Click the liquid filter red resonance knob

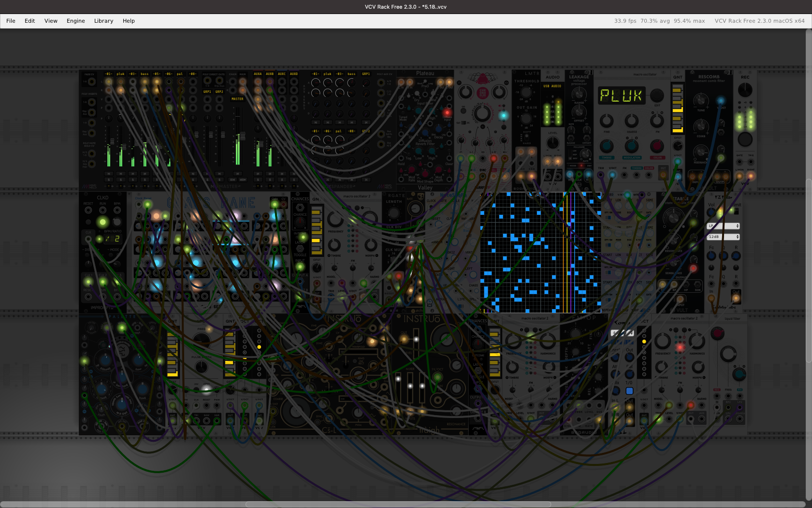(x=717, y=333)
